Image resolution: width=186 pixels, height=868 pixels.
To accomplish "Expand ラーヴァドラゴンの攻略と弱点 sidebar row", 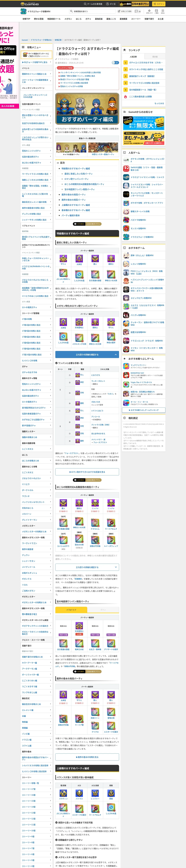I will 37,174.
